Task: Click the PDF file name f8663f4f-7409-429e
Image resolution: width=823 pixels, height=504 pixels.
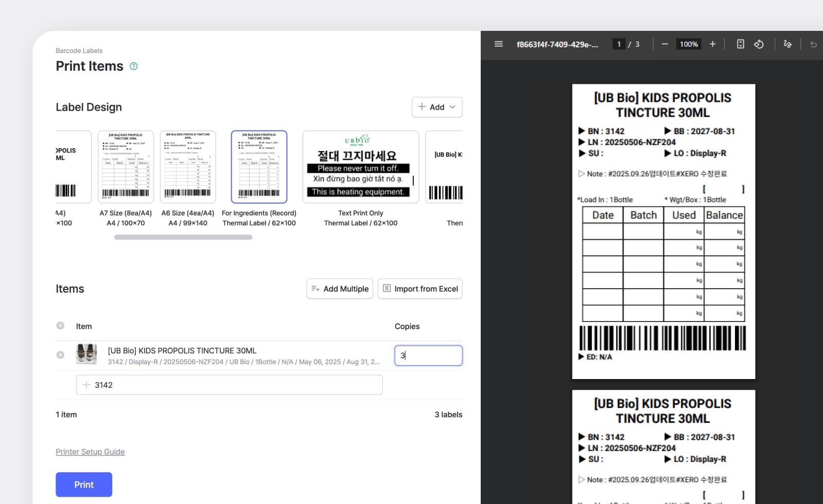Action: (557, 44)
